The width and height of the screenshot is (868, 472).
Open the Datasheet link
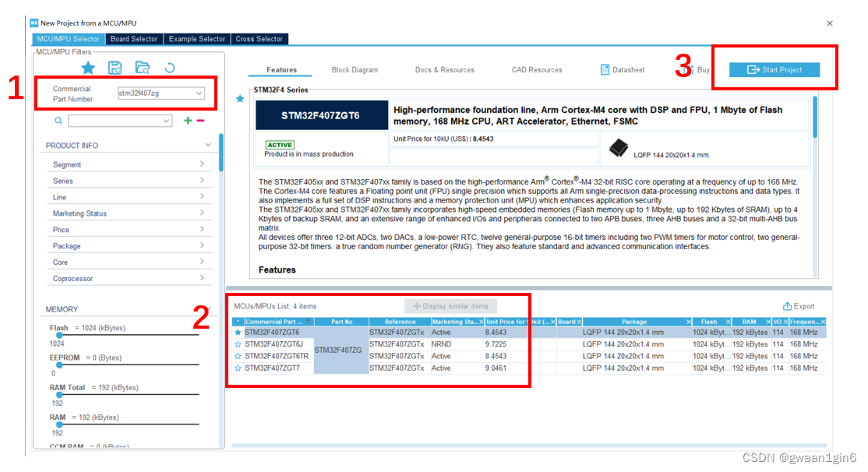[623, 70]
